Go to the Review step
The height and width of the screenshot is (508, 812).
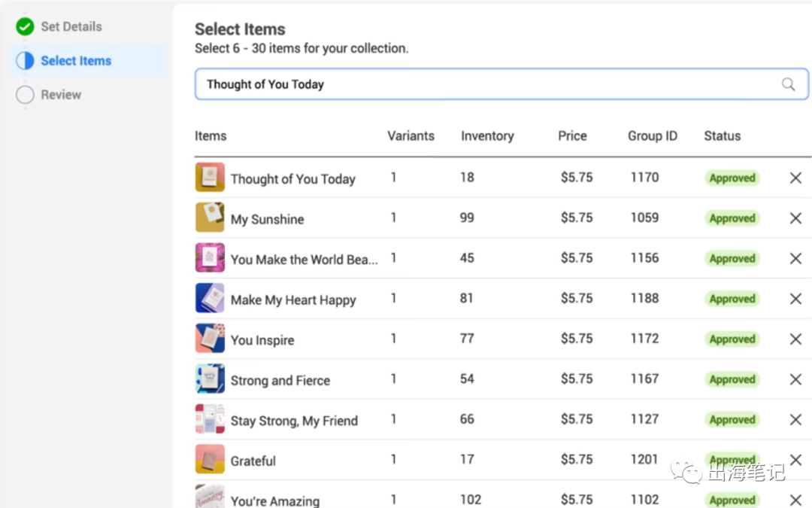[x=61, y=95]
